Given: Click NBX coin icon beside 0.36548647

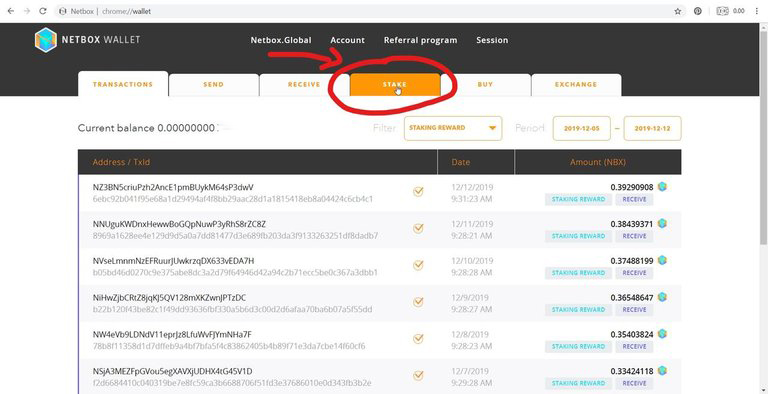Looking at the screenshot, I should [x=662, y=296].
